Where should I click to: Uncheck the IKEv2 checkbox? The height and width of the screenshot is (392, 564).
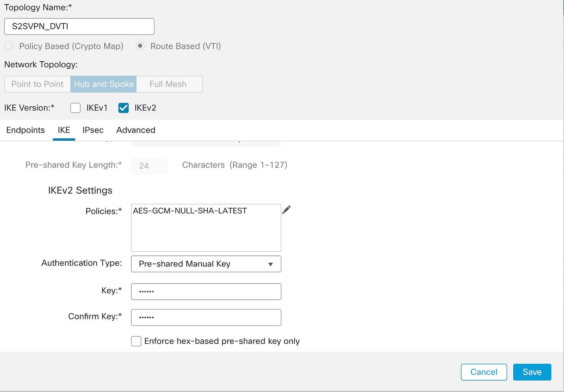[123, 108]
